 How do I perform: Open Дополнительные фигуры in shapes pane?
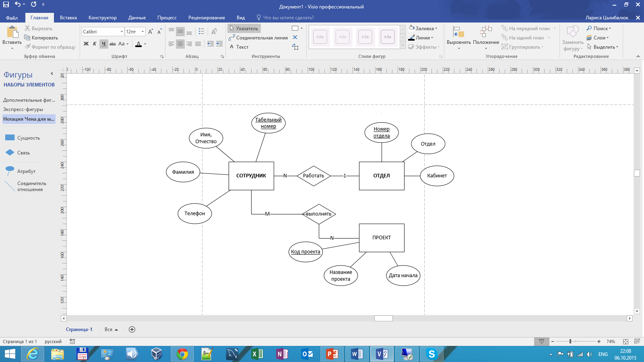click(29, 100)
